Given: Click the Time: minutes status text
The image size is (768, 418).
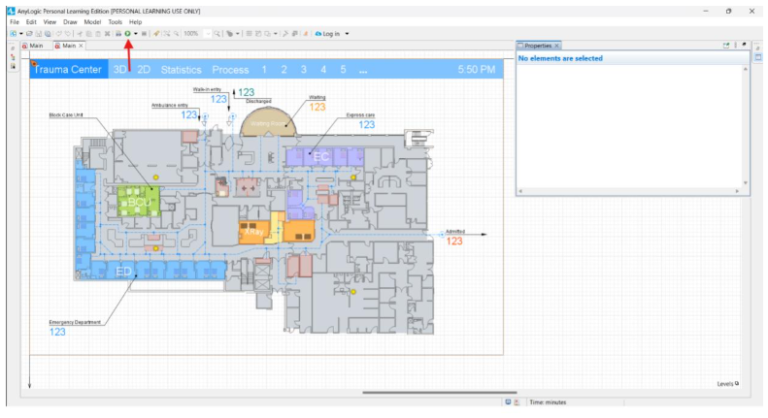Looking at the screenshot, I should tap(548, 402).
